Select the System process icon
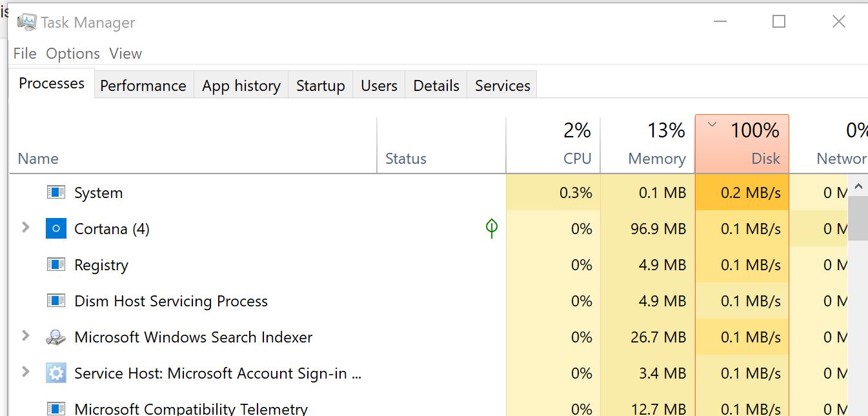Screen dimensions: 868x416 pyautogui.click(x=56, y=192)
